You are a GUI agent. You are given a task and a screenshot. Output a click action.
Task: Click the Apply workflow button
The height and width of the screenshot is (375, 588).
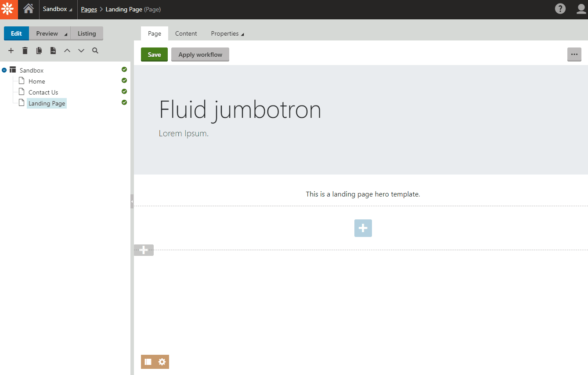coord(200,55)
